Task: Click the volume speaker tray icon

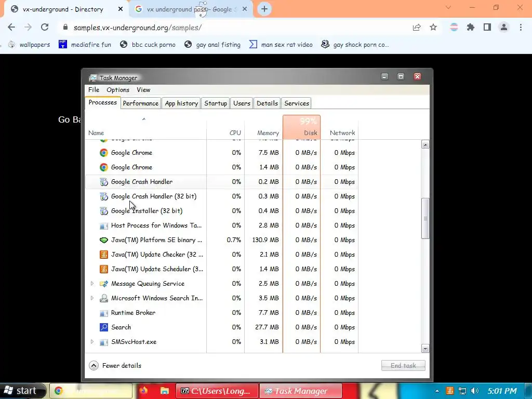Action: point(475,391)
